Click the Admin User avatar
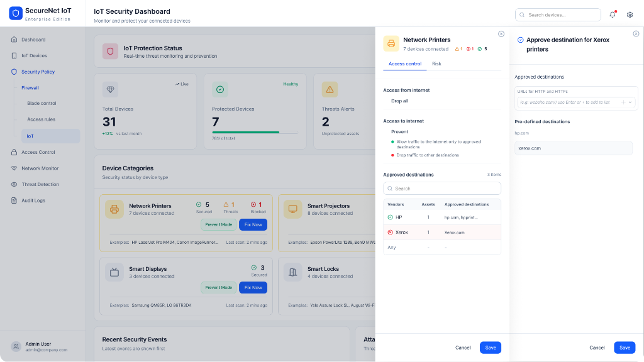Image resolution: width=644 pixels, height=362 pixels. 16,347
